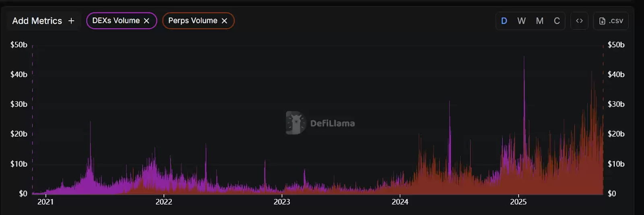Open the Add Metrics dropdown
The width and height of the screenshot is (644, 215).
click(37, 21)
